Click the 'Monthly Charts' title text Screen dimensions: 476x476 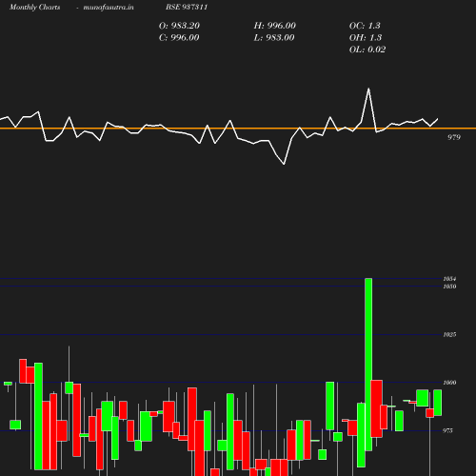34,7
